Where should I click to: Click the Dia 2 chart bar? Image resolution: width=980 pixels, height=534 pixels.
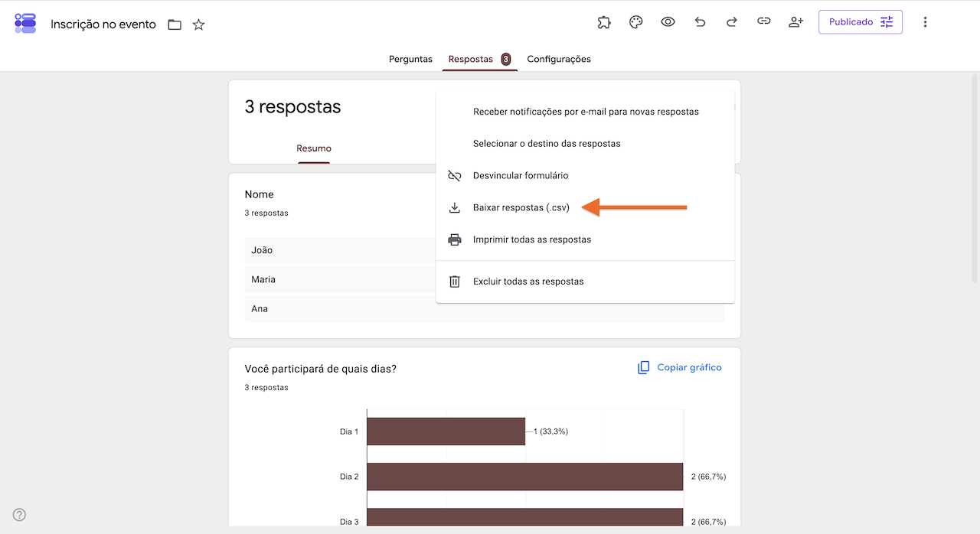(x=524, y=477)
